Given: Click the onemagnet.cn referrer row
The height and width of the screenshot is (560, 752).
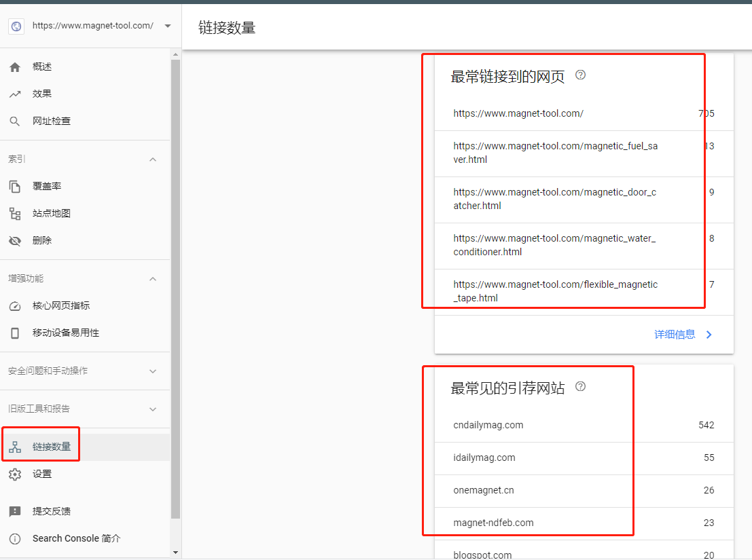Looking at the screenshot, I should click(x=584, y=491).
